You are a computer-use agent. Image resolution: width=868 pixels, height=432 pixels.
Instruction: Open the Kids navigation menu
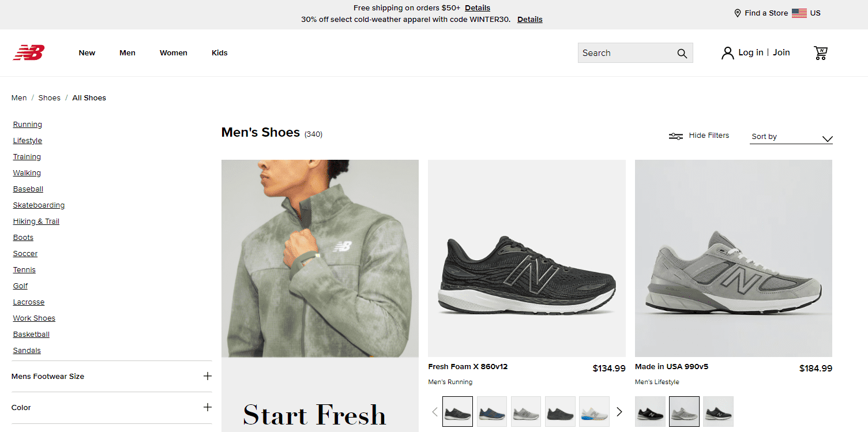[x=219, y=52]
